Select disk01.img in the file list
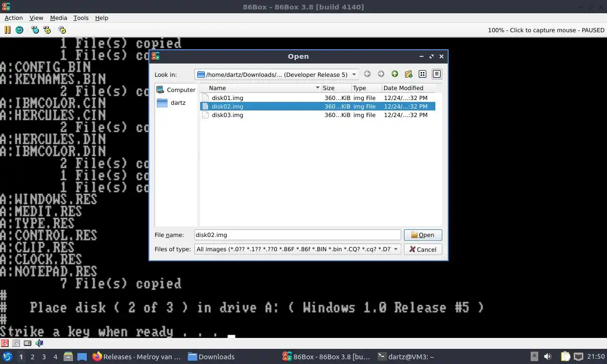 [318, 98]
